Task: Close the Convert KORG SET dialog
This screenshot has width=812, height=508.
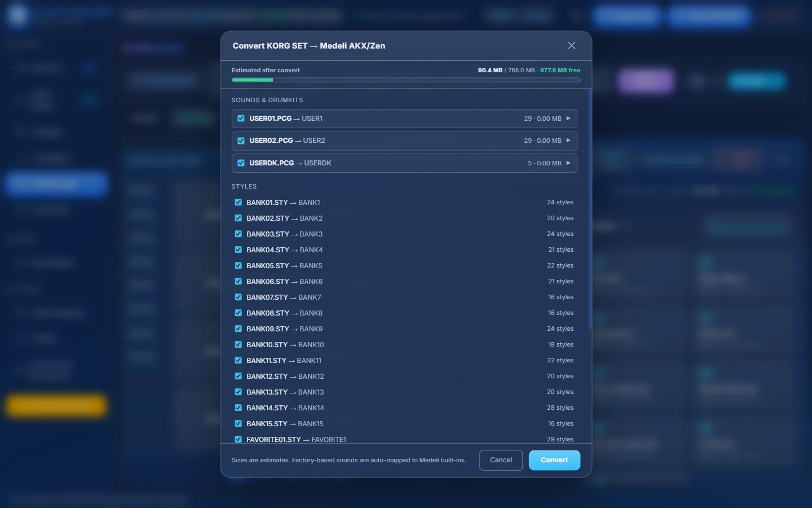Action: pyautogui.click(x=571, y=46)
